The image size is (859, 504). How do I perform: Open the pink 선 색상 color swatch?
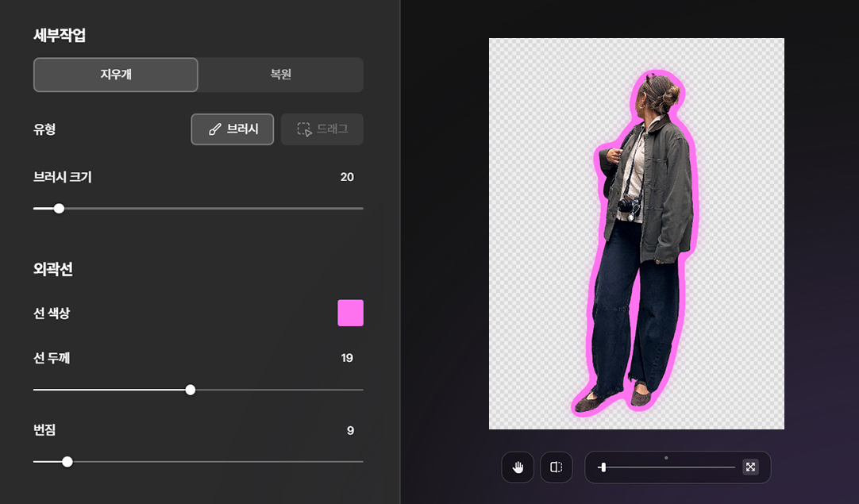pos(351,313)
